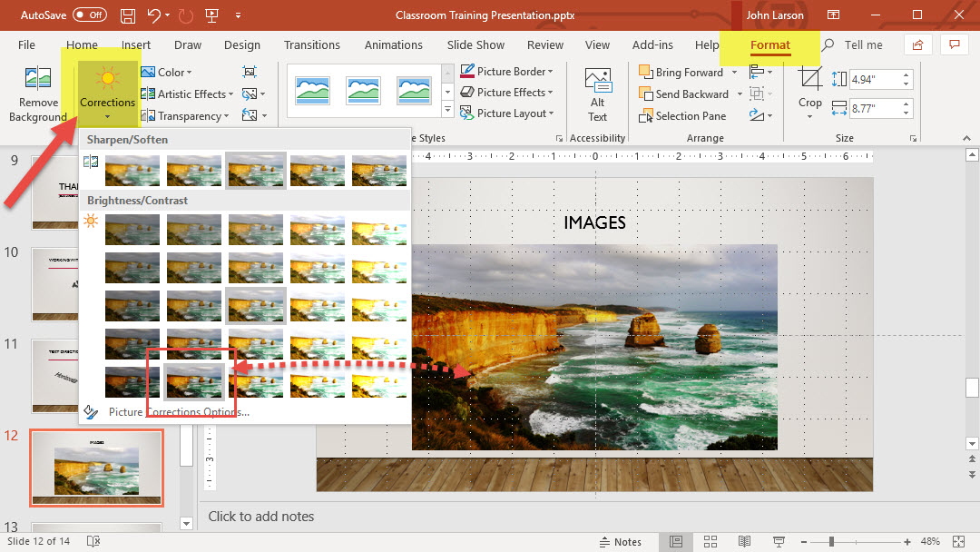Click the Undo arrow icon

pos(154,15)
